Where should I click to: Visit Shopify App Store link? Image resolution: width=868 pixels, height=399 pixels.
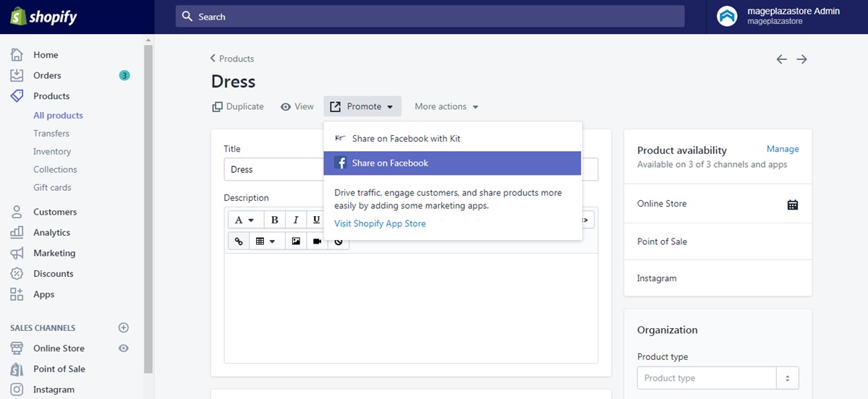(x=380, y=224)
